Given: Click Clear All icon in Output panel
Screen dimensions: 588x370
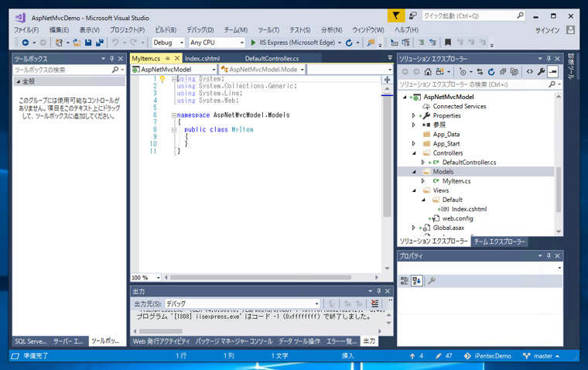Looking at the screenshot, I should coord(374,303).
